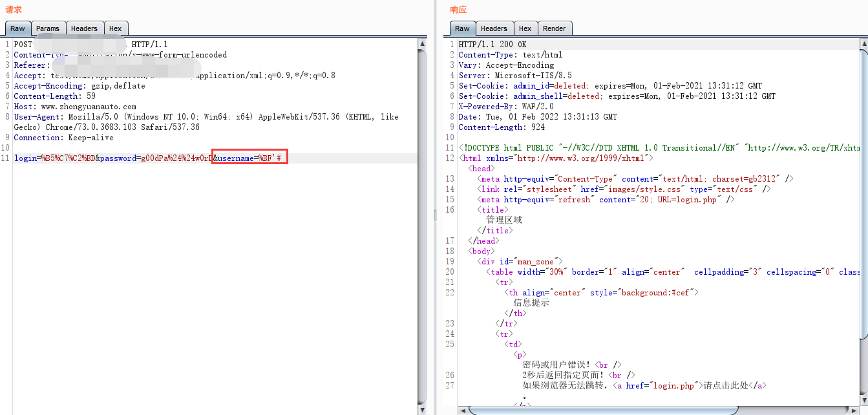Click the username=%BF'# payload parameter
Screen dimensions: 868x415
click(x=249, y=158)
